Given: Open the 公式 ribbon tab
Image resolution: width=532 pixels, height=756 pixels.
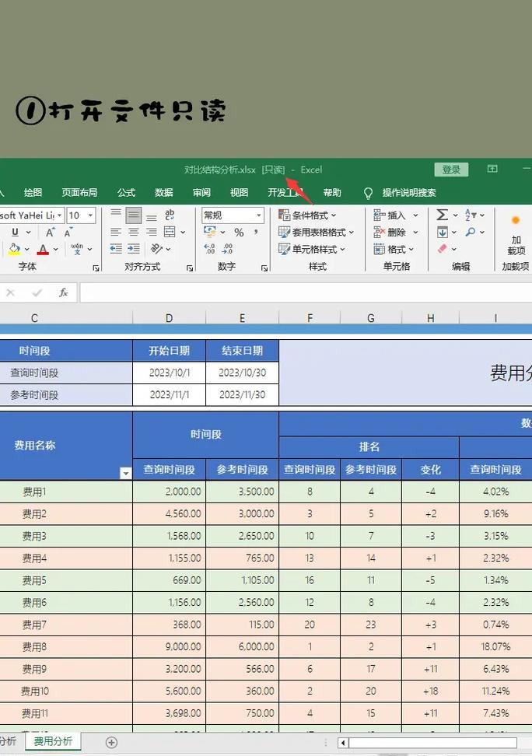Looking at the screenshot, I should (x=126, y=193).
